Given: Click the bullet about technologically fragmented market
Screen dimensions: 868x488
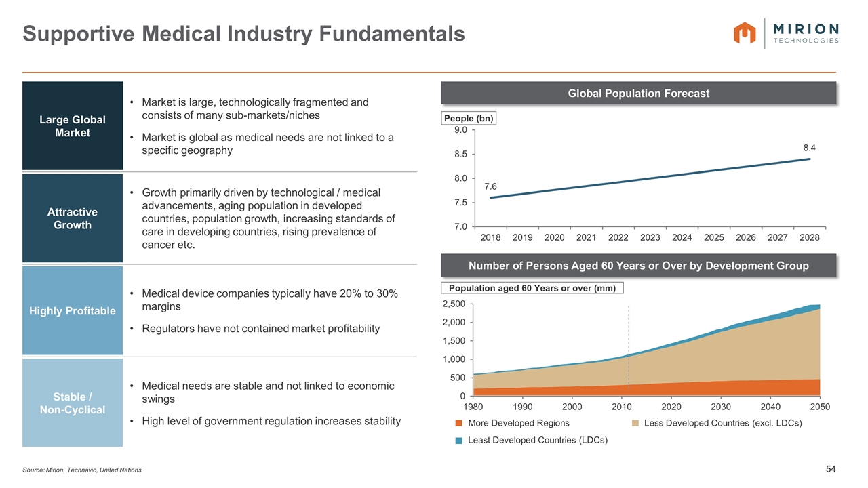Looking at the screenshot, I should [x=256, y=108].
